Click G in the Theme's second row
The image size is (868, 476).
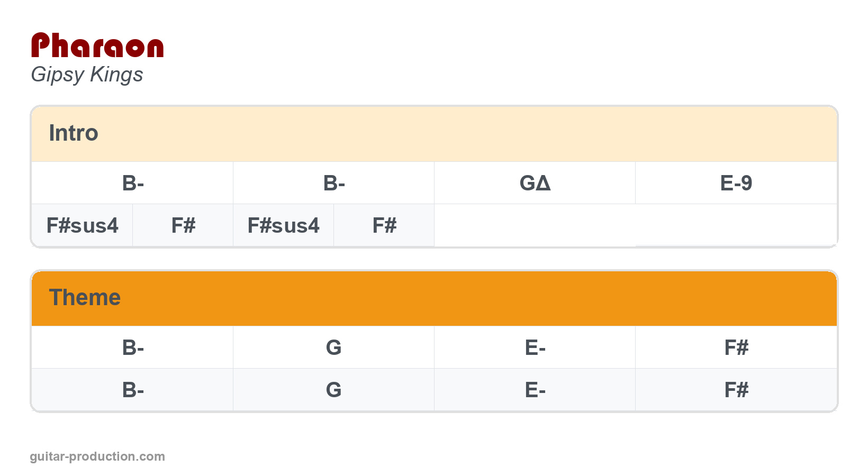334,390
